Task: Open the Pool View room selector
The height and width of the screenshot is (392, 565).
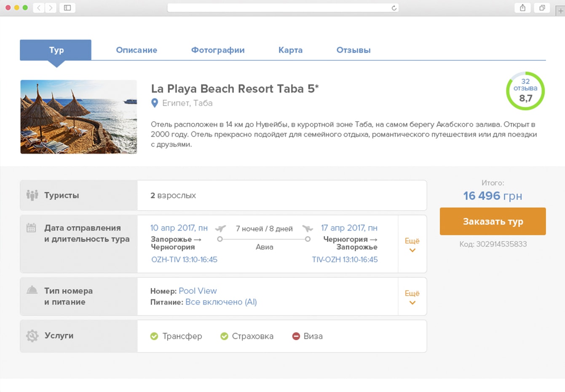Action: (x=198, y=291)
